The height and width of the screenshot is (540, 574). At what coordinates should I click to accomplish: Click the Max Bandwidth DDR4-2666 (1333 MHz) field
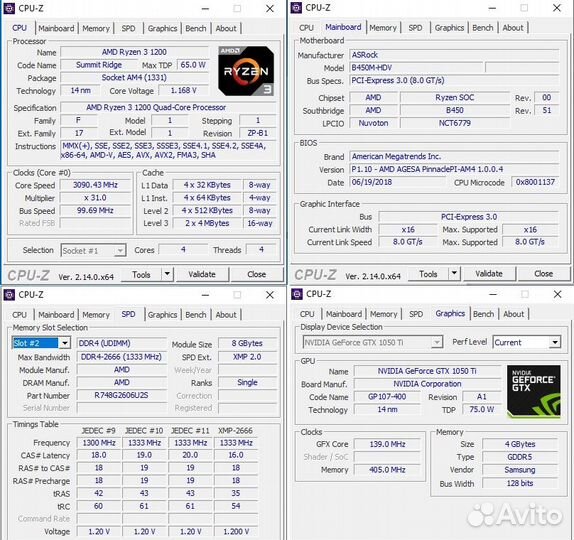(122, 357)
